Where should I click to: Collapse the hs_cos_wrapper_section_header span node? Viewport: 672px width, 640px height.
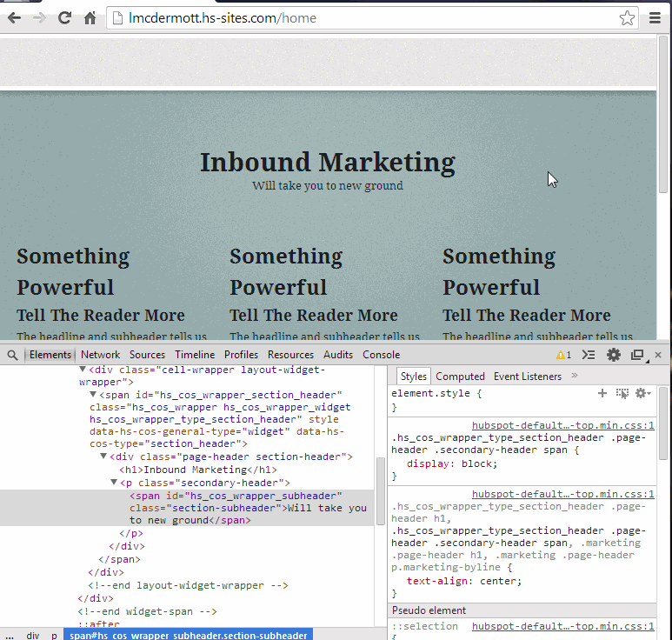pos(93,395)
